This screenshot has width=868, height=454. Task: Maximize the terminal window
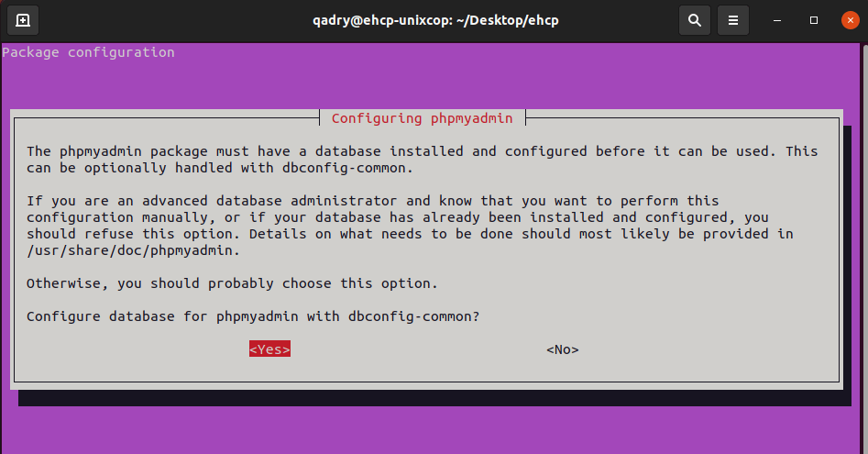pos(814,20)
